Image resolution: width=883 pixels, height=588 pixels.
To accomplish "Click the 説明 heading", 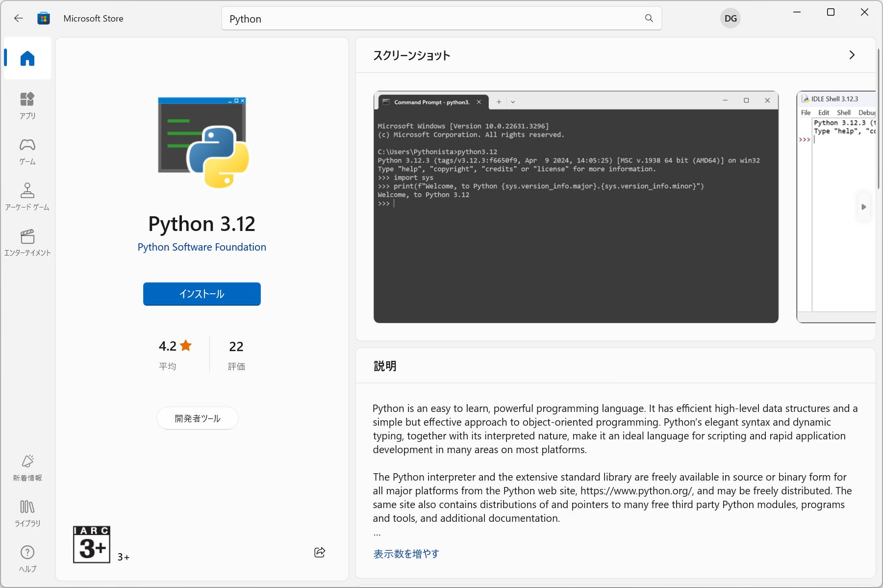I will pyautogui.click(x=385, y=366).
